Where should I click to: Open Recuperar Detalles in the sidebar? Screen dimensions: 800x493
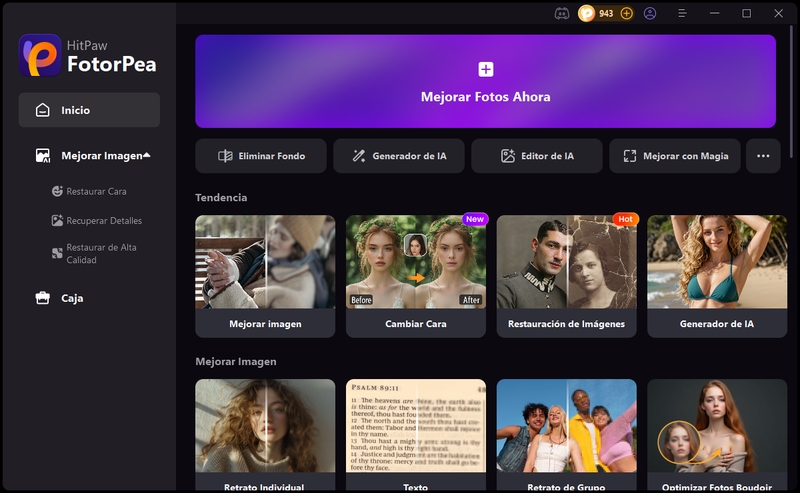tap(104, 221)
